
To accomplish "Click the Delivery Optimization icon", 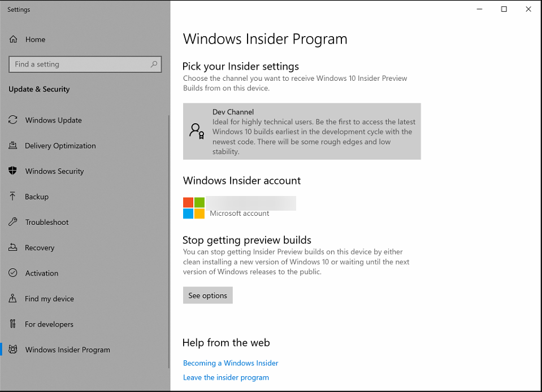I will [13, 145].
